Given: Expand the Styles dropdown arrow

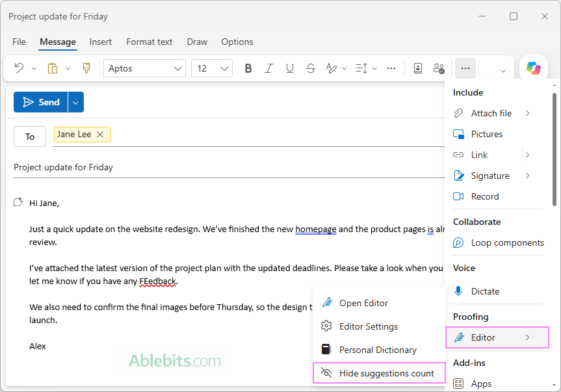Looking at the screenshot, I should [x=345, y=68].
